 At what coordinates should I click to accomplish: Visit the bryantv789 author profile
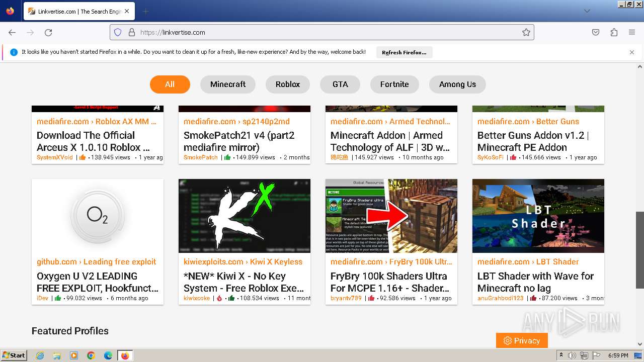(346, 298)
